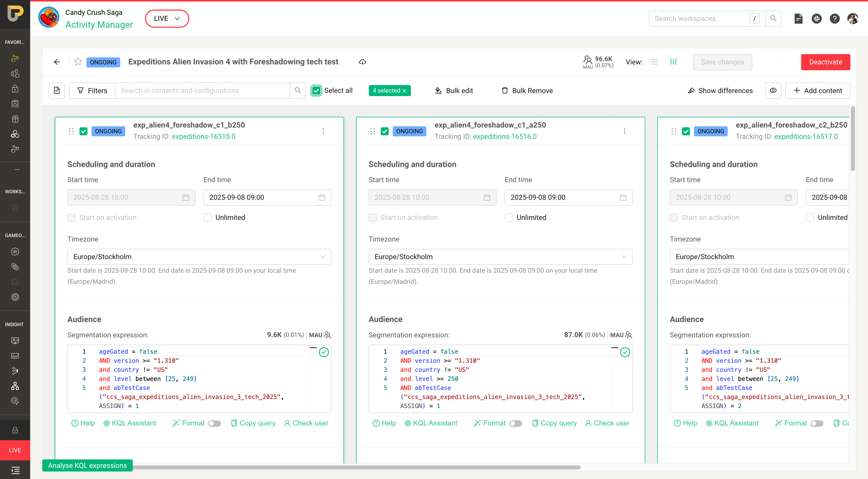Click the eye visibility icon button
The width and height of the screenshot is (868, 479).
coord(773,91)
